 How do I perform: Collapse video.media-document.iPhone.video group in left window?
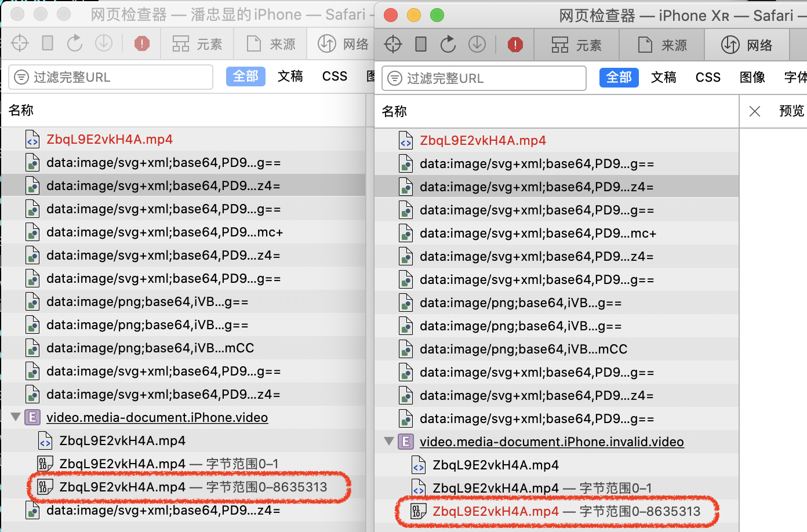(16, 417)
